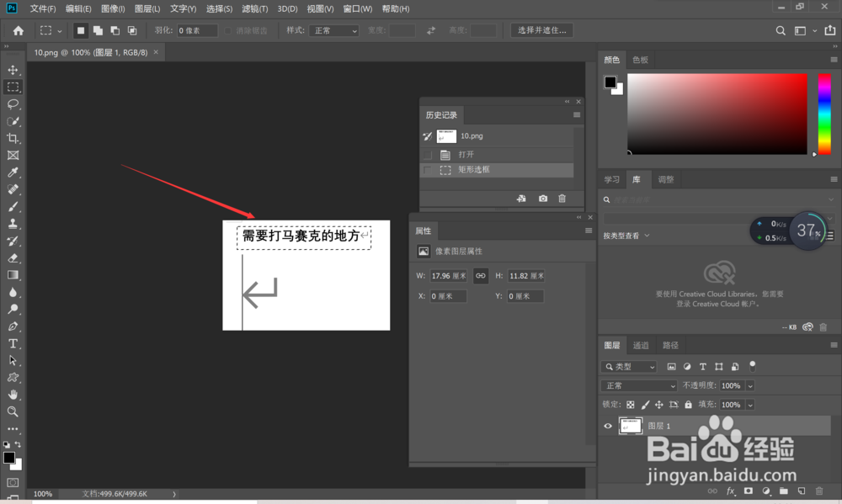Open the layer blend mode dropdown showing 正常
Viewport: 842px width, 504px height.
(x=638, y=385)
